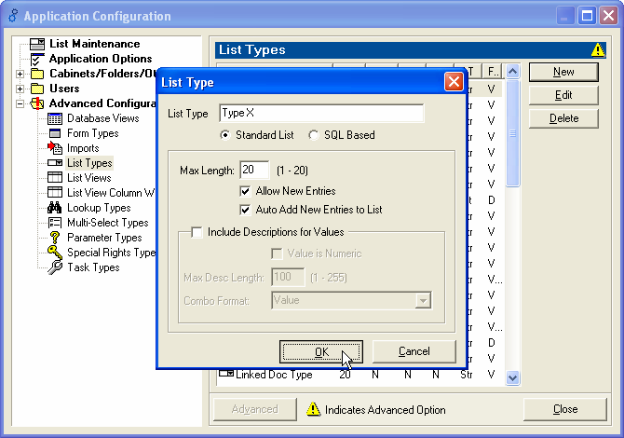624x438 pixels.
Task: Uncheck Auto Add New Entries to List
Action: (245, 210)
